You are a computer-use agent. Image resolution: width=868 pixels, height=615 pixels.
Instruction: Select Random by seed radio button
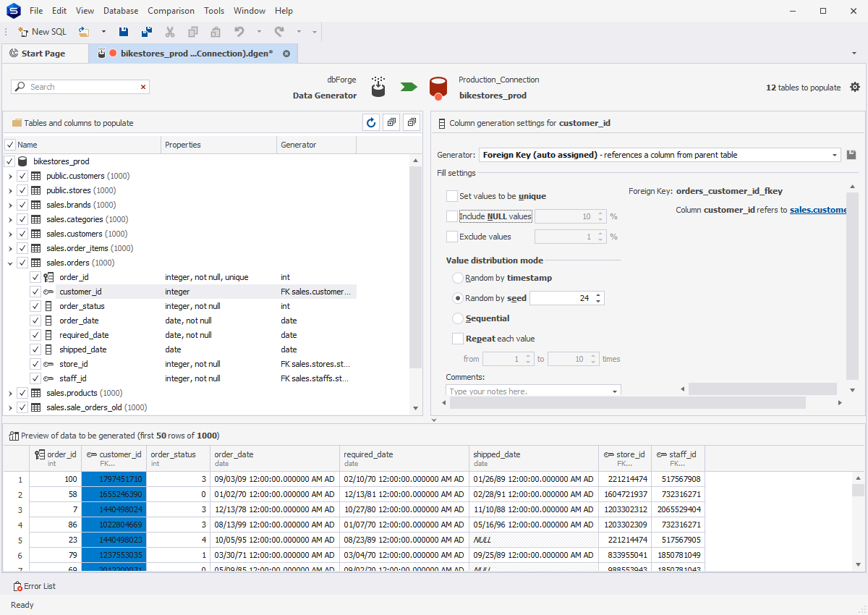click(458, 298)
